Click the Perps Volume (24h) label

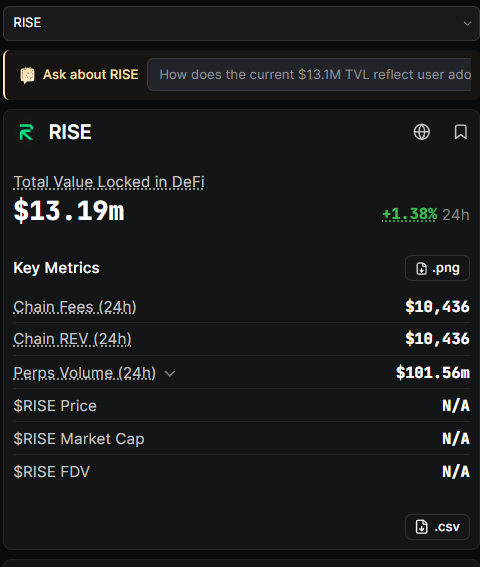[85, 373]
